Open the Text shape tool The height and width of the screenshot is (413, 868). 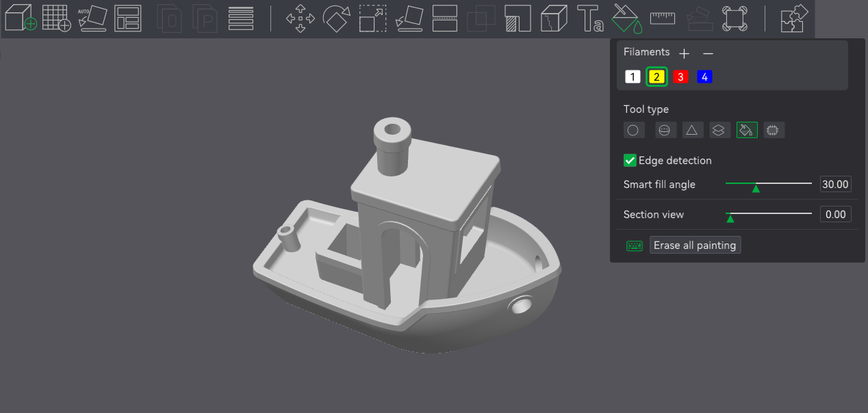tap(590, 18)
